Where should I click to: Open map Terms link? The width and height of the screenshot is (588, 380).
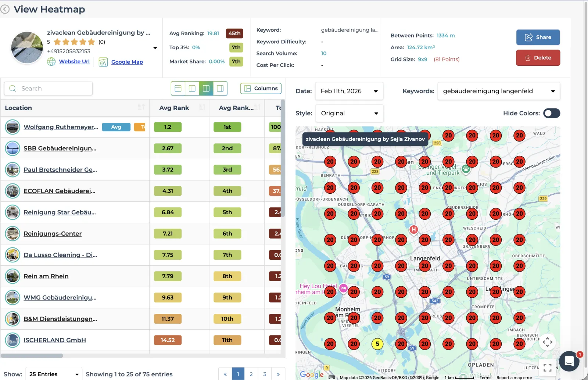485,377
